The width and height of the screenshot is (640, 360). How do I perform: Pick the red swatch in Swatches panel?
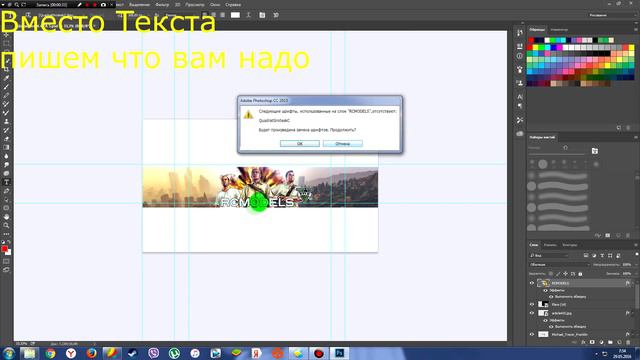coord(531,40)
